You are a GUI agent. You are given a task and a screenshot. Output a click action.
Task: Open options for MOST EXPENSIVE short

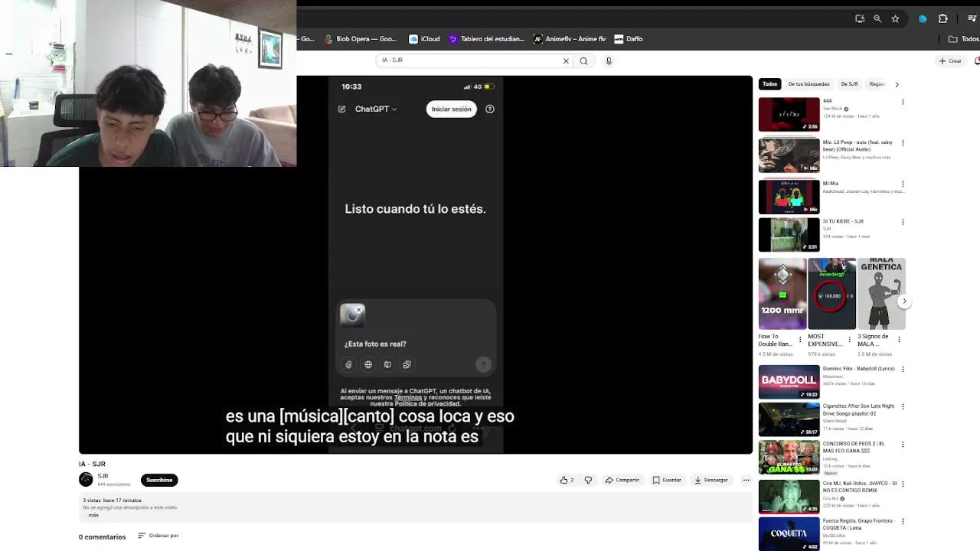[851, 339]
